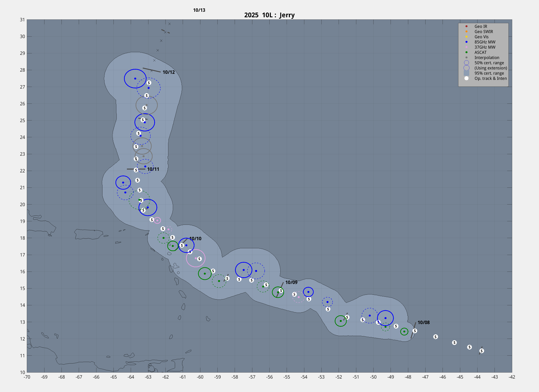The image size is (539, 392).
Task: Click the Using extension legend text
Action: coord(491,68)
